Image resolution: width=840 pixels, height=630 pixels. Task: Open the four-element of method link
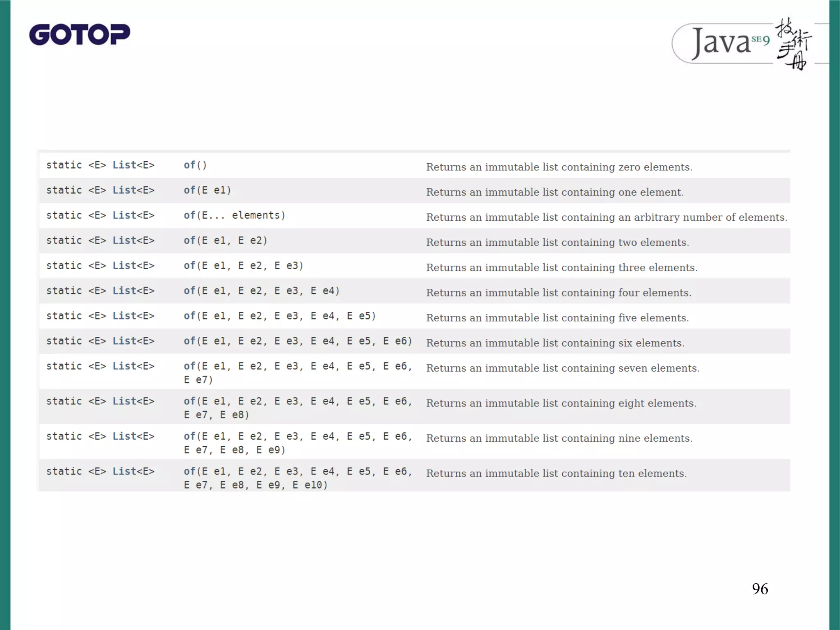189,291
